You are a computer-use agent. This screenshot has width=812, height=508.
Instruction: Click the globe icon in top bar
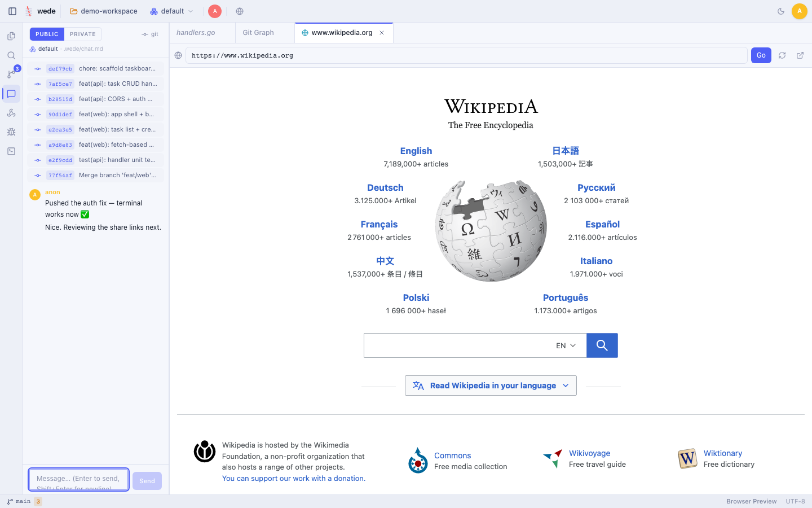240,11
